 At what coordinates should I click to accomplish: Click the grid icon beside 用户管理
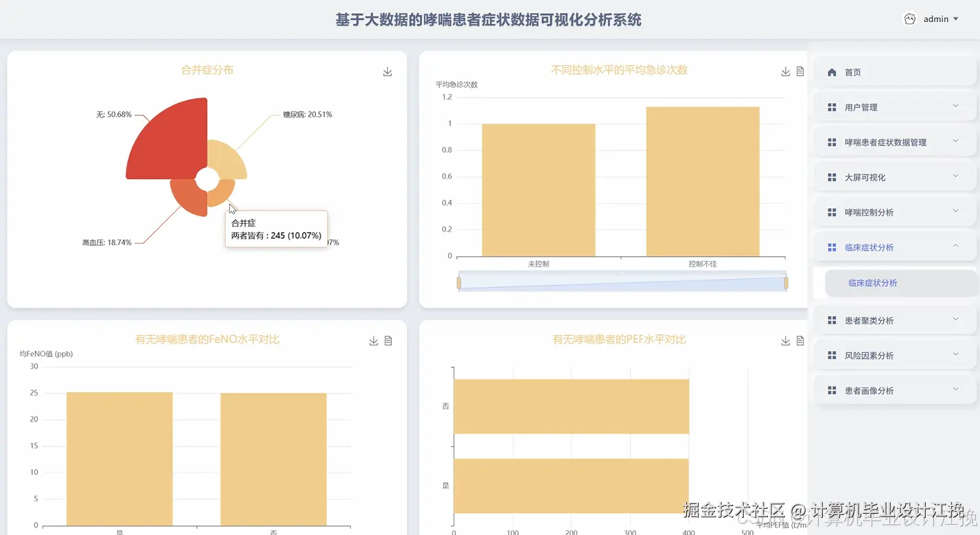pos(832,106)
